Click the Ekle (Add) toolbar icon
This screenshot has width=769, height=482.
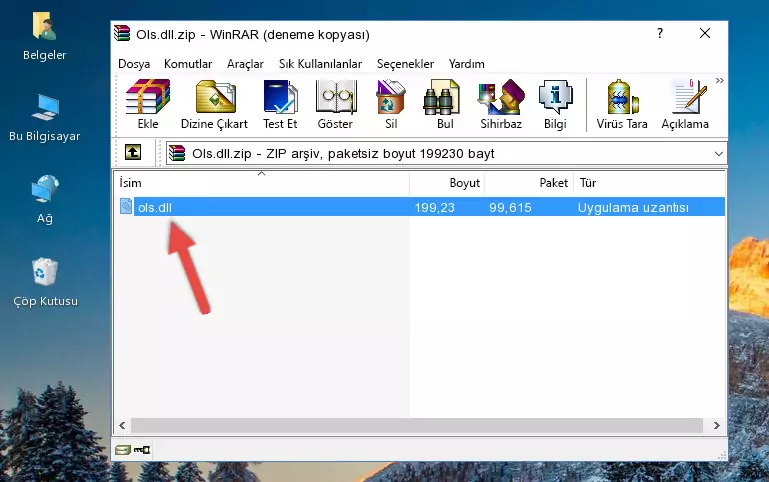tap(148, 104)
